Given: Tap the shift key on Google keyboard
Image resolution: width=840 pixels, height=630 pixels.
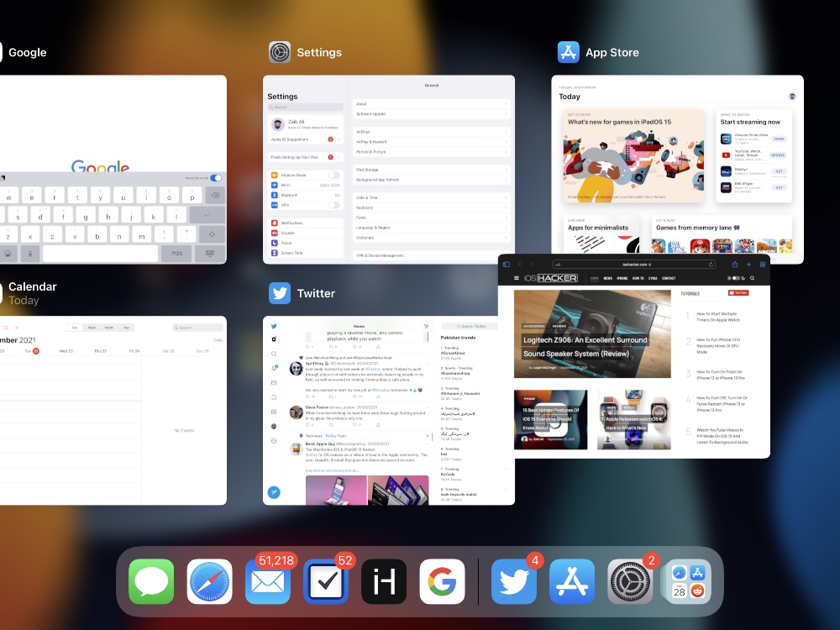Looking at the screenshot, I should [212, 234].
